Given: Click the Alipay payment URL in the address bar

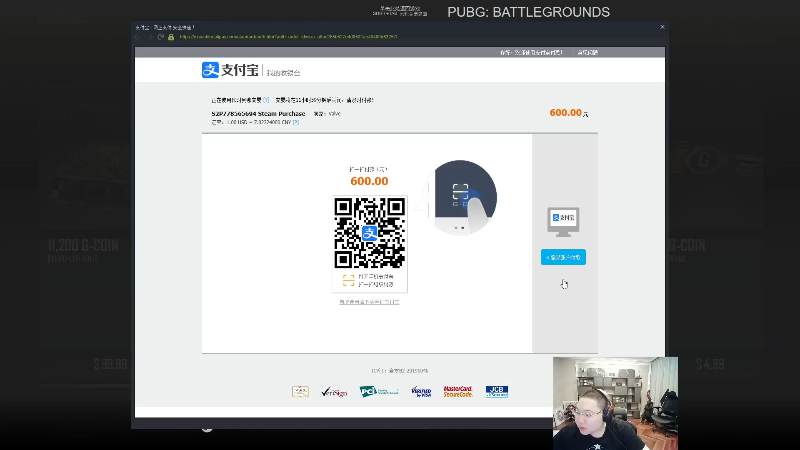Looking at the screenshot, I should pyautogui.click(x=288, y=37).
